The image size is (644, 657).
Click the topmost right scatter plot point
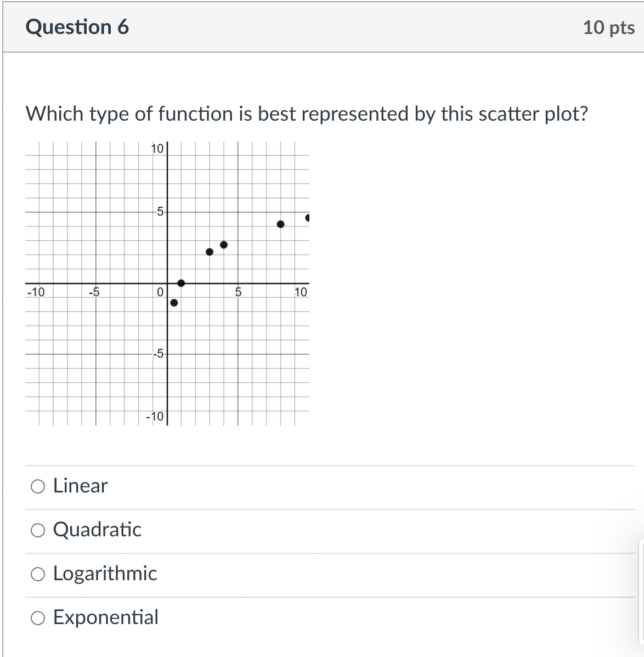pyautogui.click(x=307, y=217)
